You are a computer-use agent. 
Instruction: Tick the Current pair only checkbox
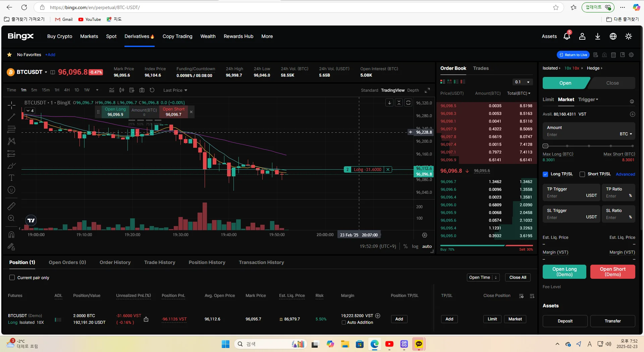[12, 277]
